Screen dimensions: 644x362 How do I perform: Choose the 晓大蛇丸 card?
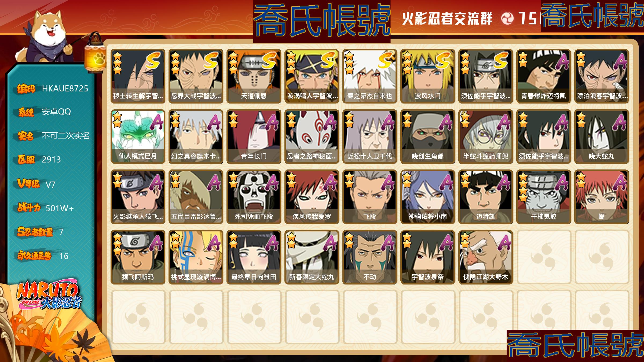pos(601,136)
